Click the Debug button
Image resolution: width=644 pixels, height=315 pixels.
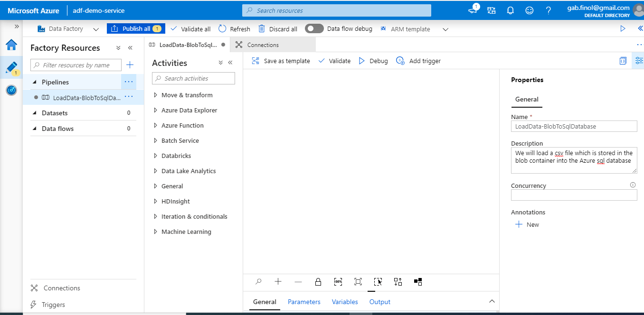pos(373,61)
